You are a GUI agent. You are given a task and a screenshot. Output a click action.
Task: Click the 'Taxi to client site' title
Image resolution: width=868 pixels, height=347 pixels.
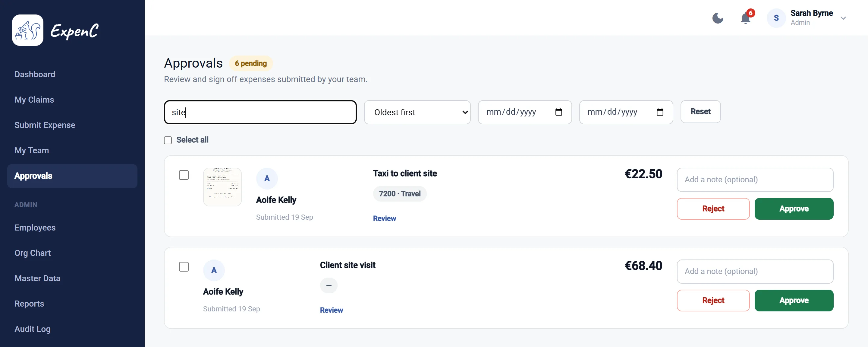click(405, 173)
